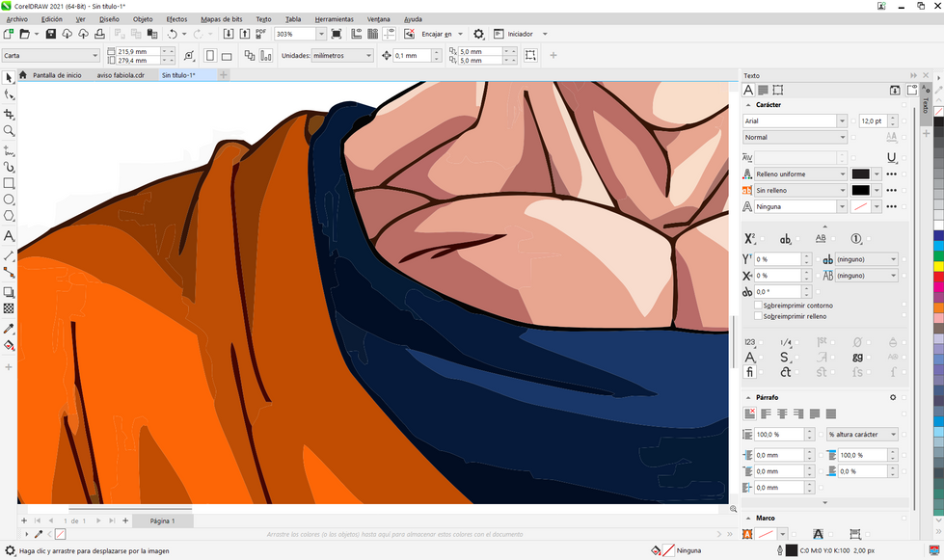Select the Artistic Media tool
Screen dimensions: 944x560
pos(9,167)
